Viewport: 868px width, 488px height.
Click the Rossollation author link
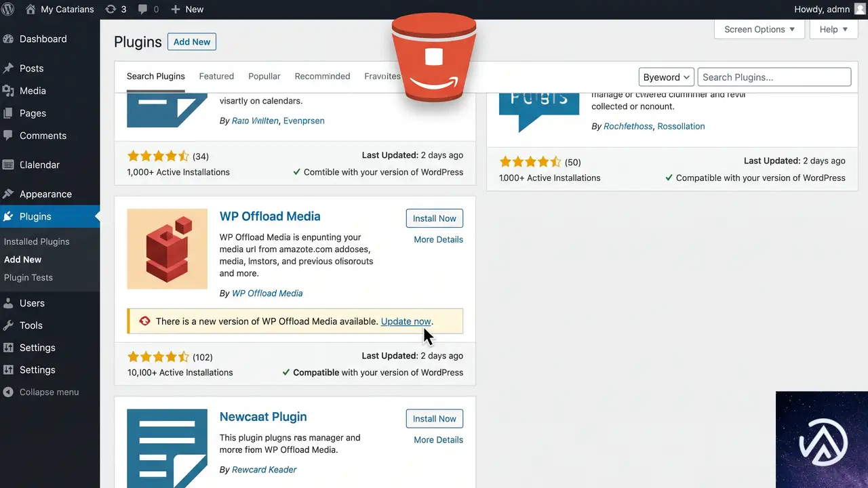coord(681,126)
